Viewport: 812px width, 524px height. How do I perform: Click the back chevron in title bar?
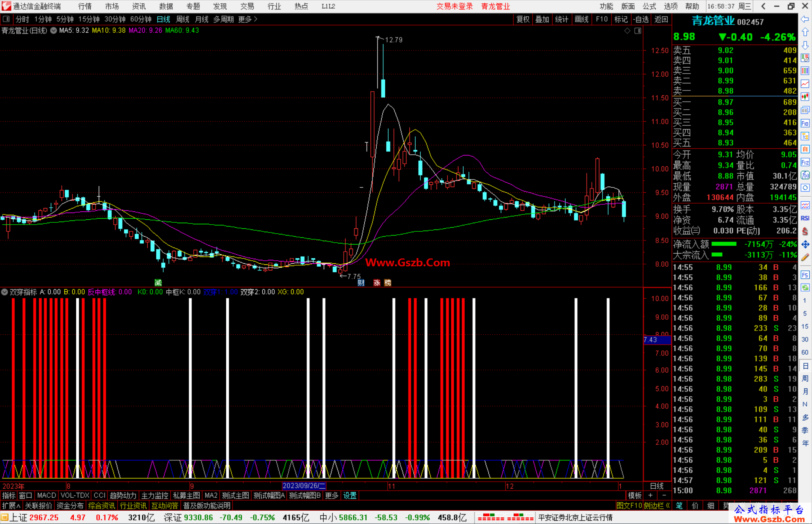point(763,6)
